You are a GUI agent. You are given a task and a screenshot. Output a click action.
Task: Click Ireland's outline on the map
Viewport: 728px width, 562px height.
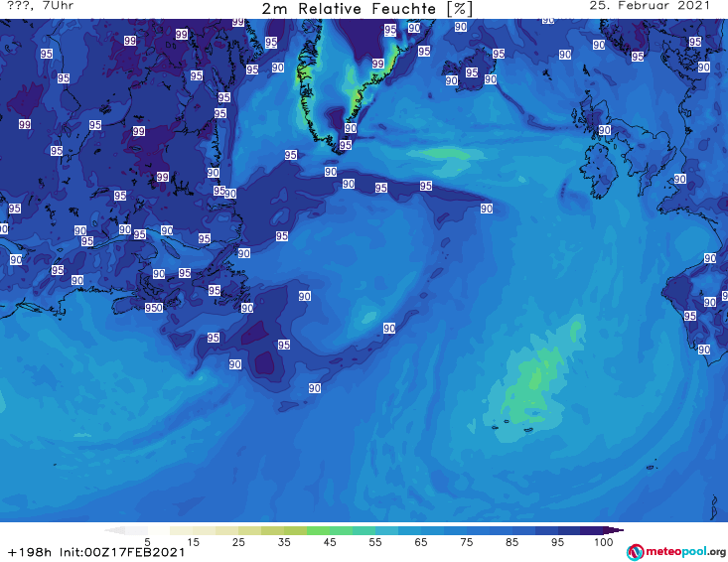click(600, 171)
